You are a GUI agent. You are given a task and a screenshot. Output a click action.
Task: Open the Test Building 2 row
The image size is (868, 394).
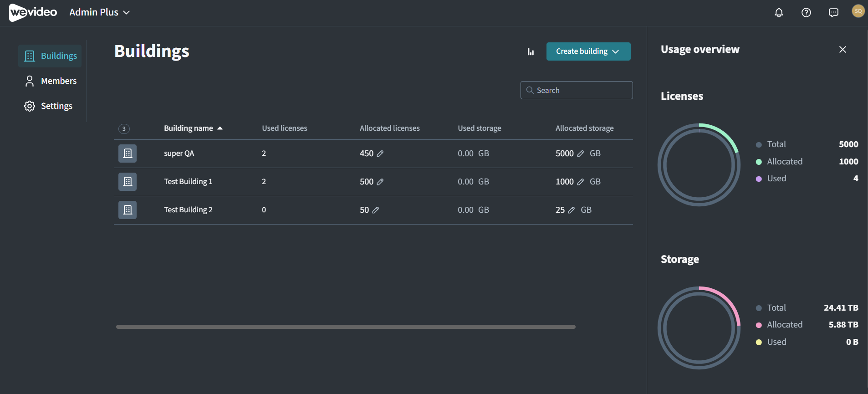point(373,210)
